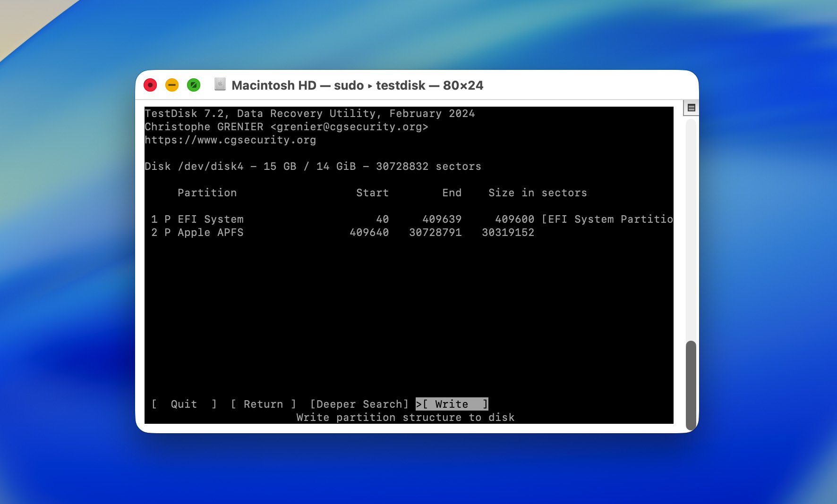Image resolution: width=837 pixels, height=504 pixels.
Task: Click the https://www.cgsecurity.org URL text
Action: (x=231, y=140)
